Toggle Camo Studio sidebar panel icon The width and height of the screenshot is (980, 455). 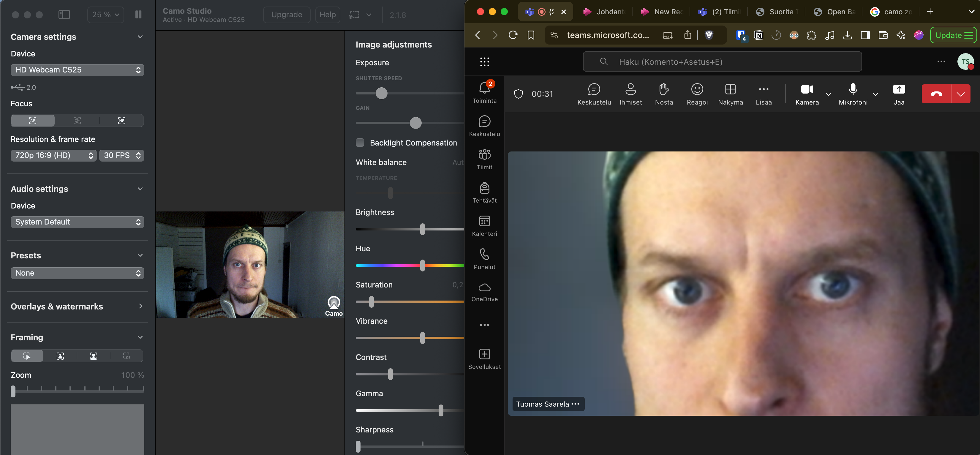(64, 15)
